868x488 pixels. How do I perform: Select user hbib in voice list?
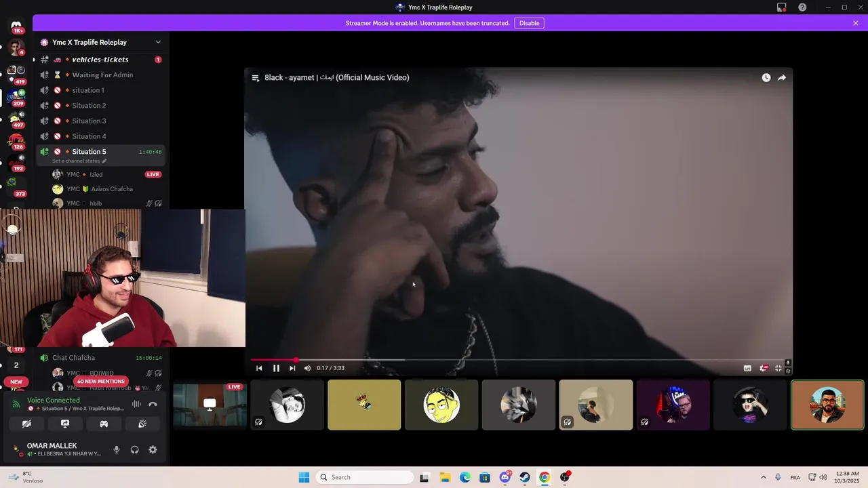click(x=107, y=203)
